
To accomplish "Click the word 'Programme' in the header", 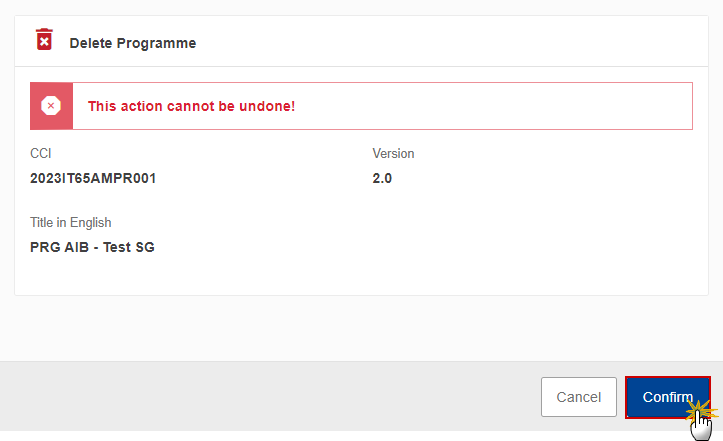I will pyautogui.click(x=156, y=43).
